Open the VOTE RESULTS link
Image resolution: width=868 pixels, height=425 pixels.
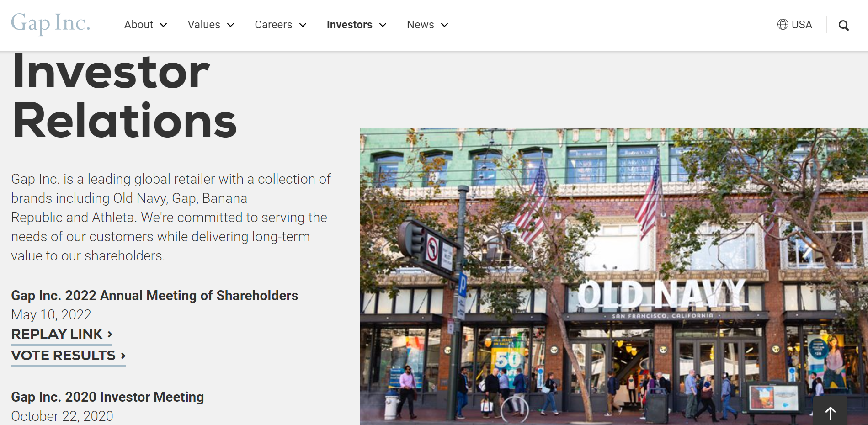[69, 356]
